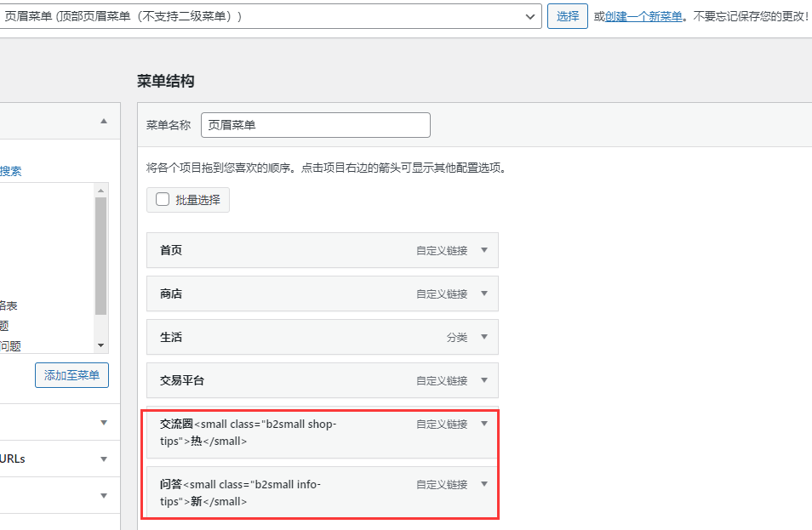Viewport: 812px width, 530px height.
Task: Expand the 交易平台 item configuration arrow
Action: (x=484, y=380)
